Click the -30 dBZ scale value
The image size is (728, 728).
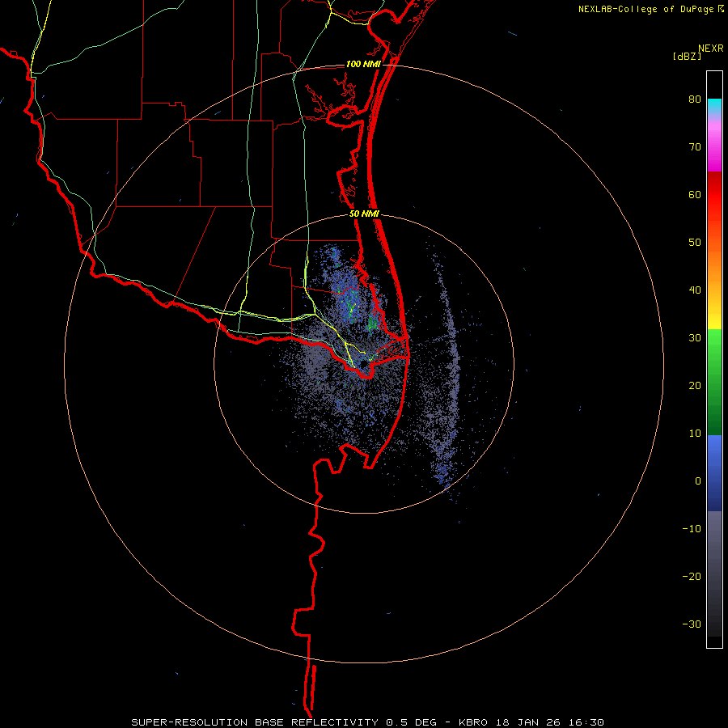(692, 624)
